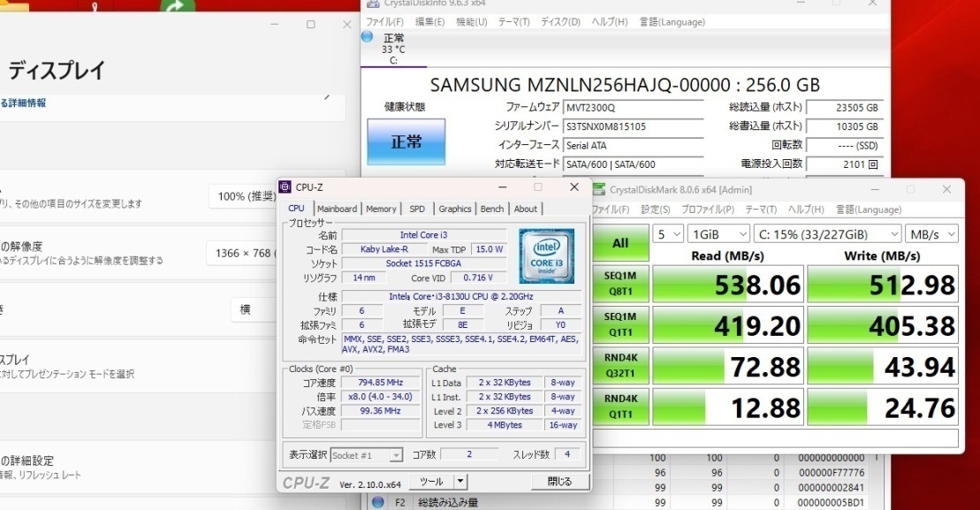Run the RND4K Q1T1 benchmark
This screenshot has width=980, height=510.
coord(620,407)
